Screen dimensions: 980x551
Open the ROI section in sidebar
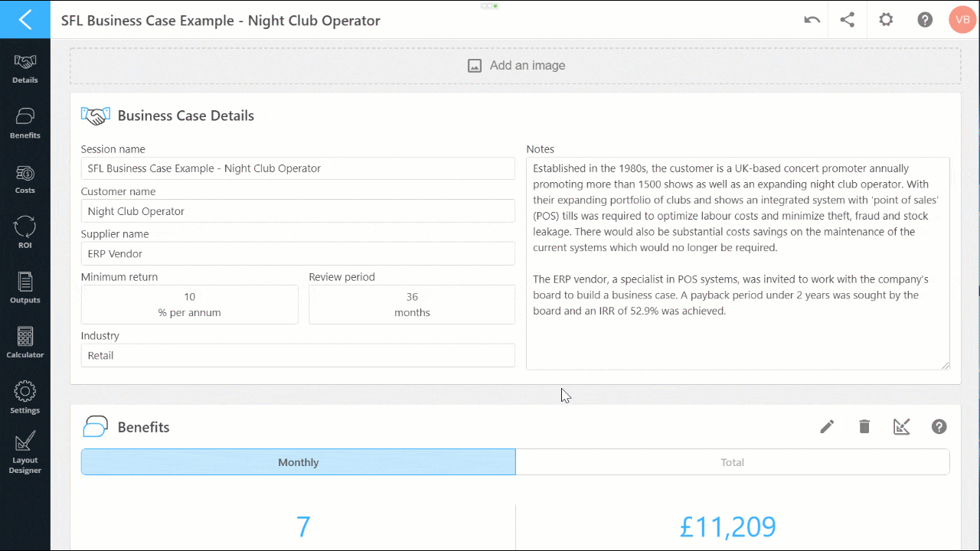[25, 233]
